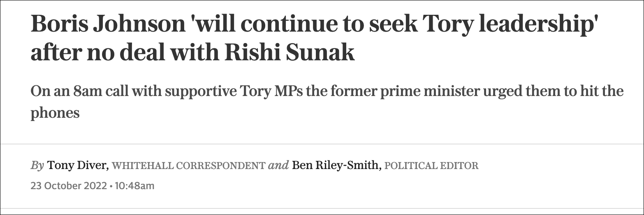Click the publication date 23 October 2022
Screen dimensions: 644x215
tap(68, 186)
